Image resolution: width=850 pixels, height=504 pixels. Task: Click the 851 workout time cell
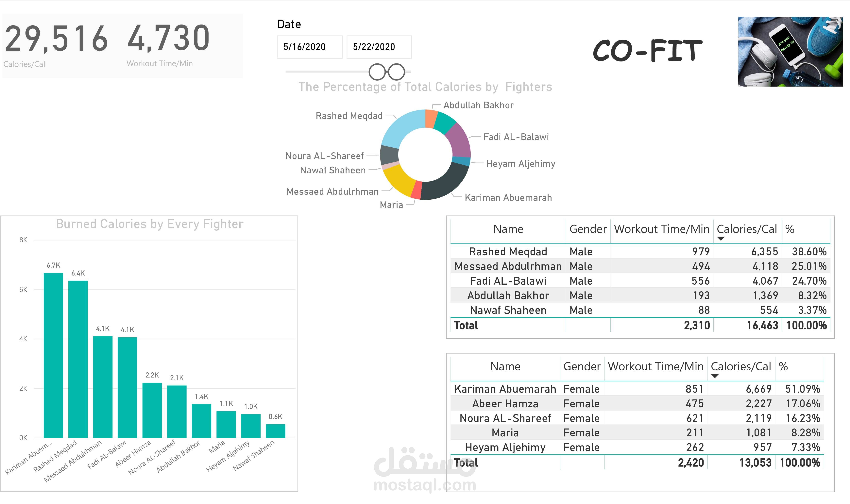(x=694, y=389)
